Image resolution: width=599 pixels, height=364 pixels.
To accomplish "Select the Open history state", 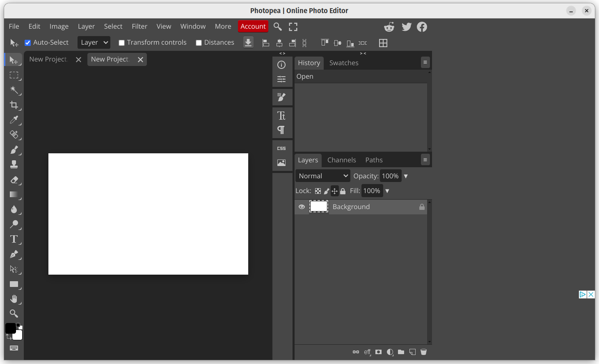I will pos(361,77).
